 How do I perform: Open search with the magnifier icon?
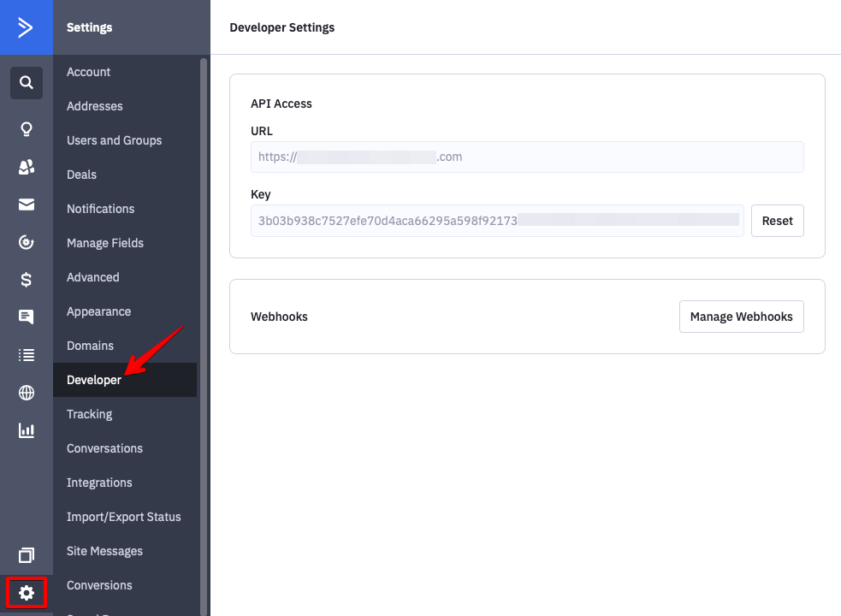click(x=27, y=83)
